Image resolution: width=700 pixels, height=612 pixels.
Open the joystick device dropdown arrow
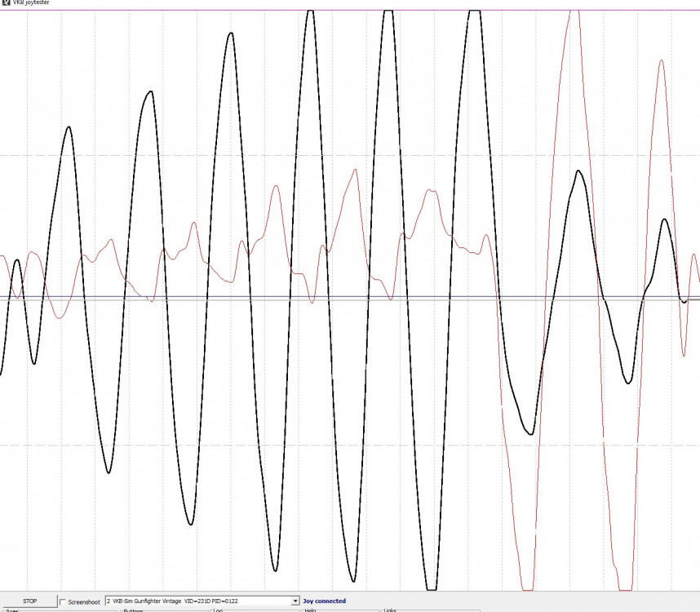point(295,601)
